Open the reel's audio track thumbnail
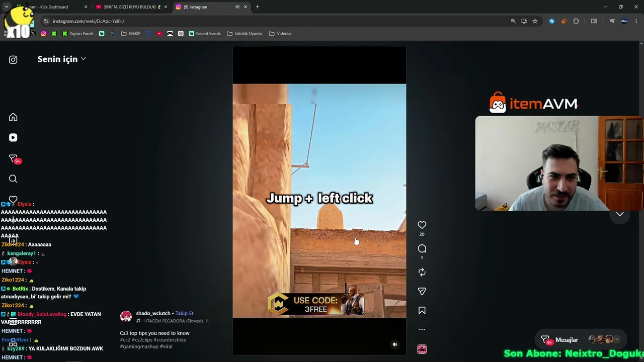 coord(422,349)
